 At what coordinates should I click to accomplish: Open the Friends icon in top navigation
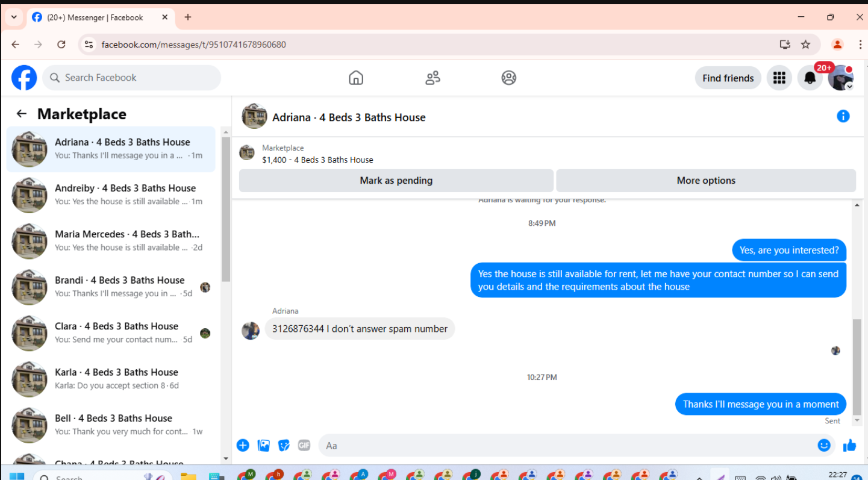click(432, 78)
